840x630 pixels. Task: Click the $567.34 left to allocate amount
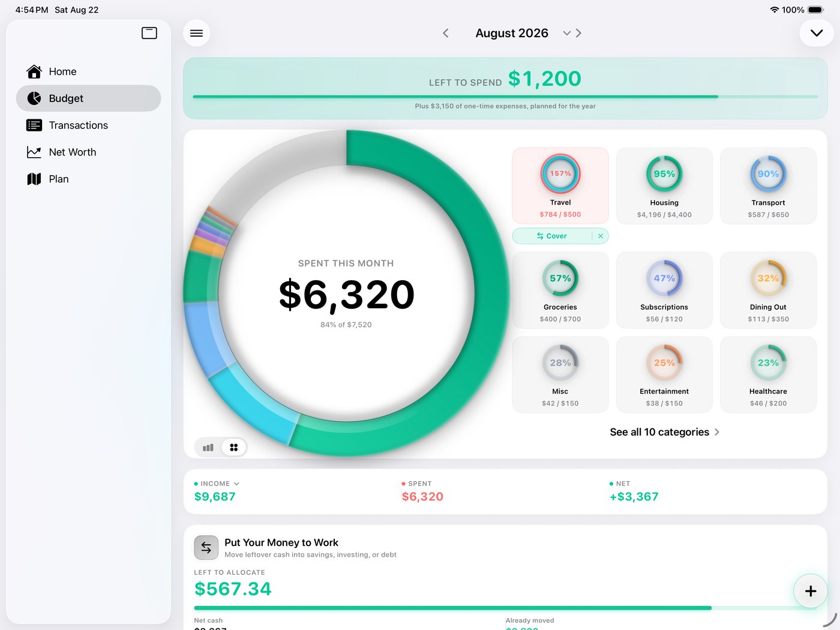point(233,589)
